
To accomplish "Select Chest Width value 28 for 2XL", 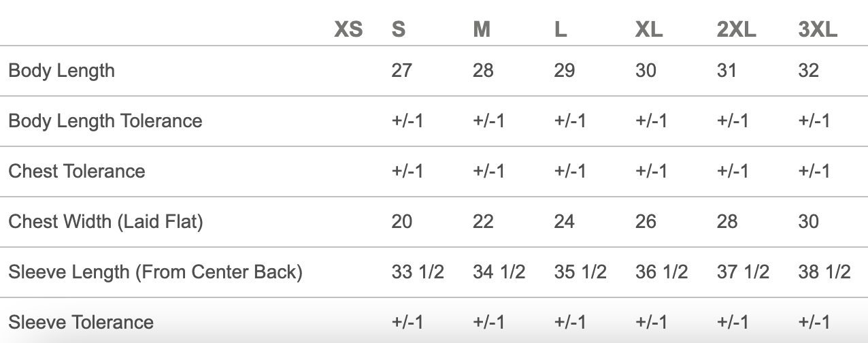I will (727, 222).
